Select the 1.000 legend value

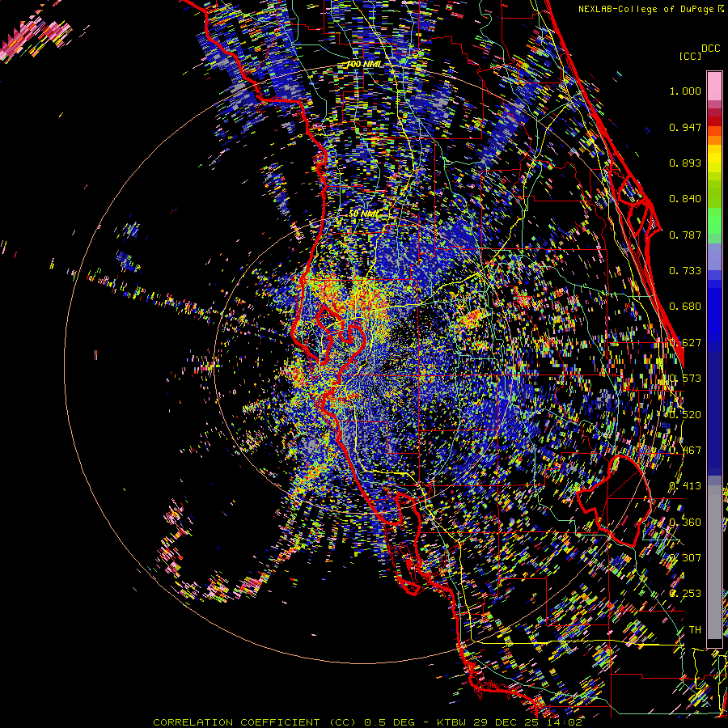point(685,91)
